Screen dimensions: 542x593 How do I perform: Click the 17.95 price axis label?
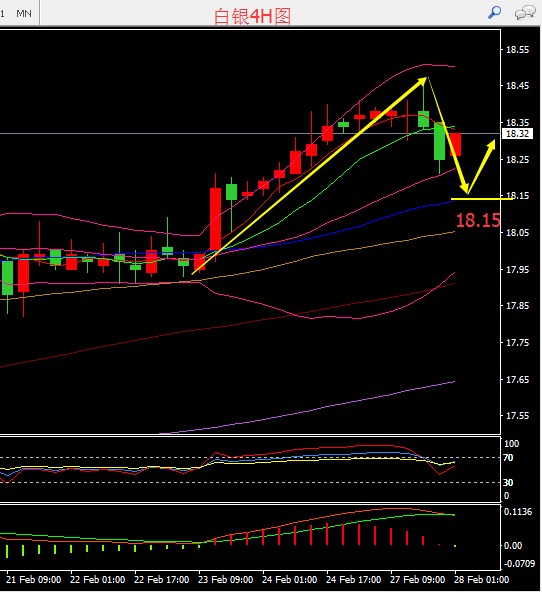[x=517, y=270]
